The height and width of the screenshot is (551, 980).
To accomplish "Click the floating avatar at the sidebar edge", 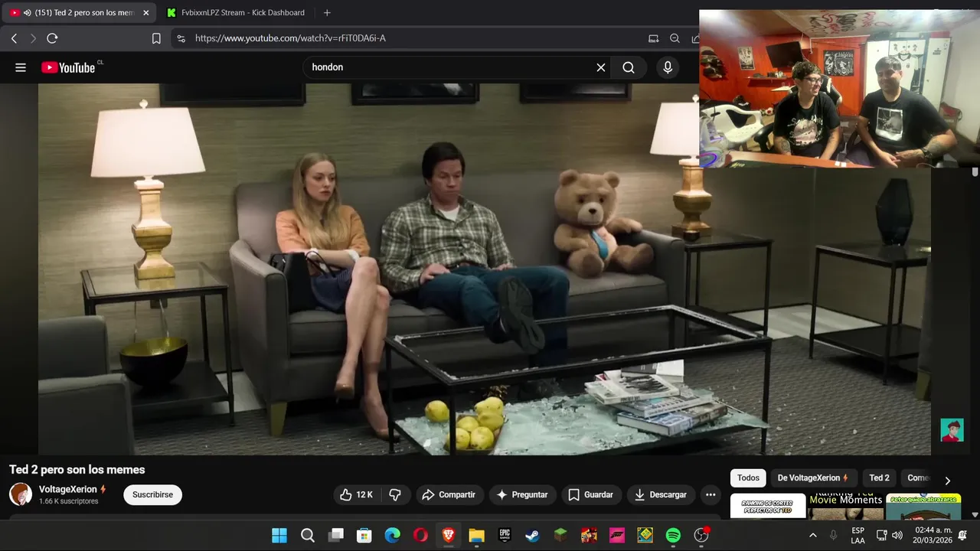I will click(952, 430).
